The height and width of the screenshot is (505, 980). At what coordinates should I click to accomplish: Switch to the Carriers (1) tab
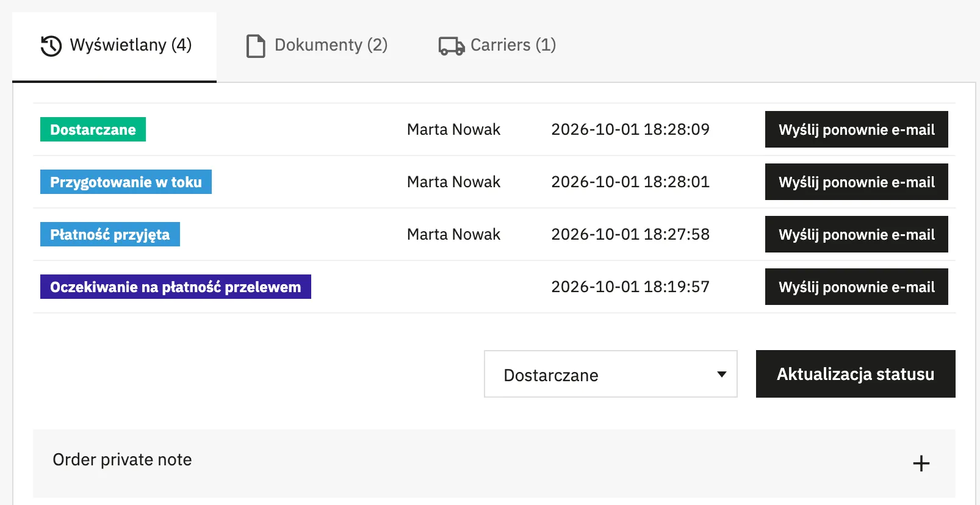(x=497, y=46)
